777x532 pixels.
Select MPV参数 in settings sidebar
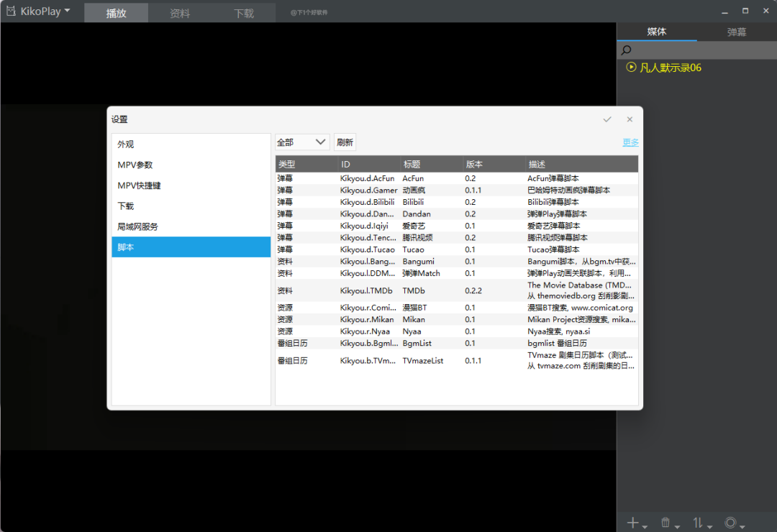[135, 165]
